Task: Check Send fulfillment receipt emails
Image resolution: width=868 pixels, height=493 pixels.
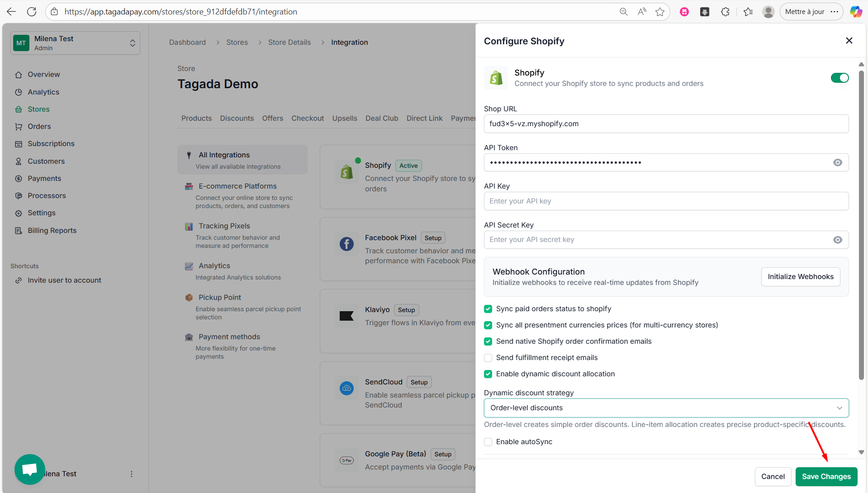Action: pyautogui.click(x=488, y=358)
